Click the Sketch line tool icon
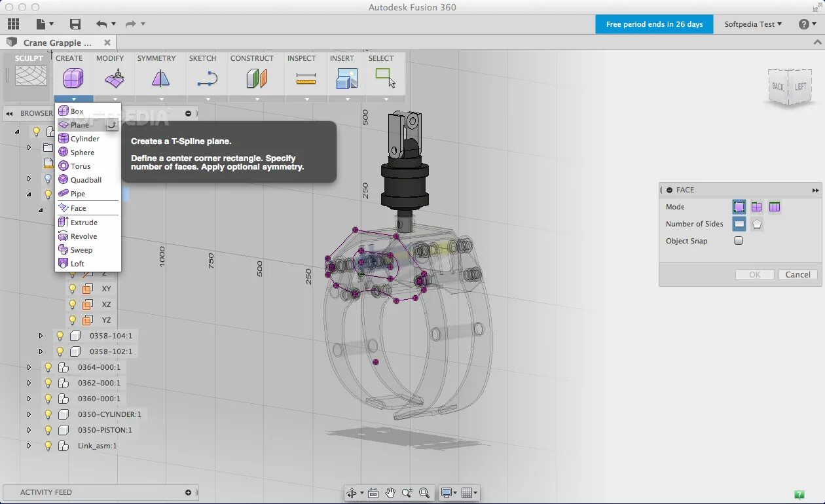 click(207, 79)
